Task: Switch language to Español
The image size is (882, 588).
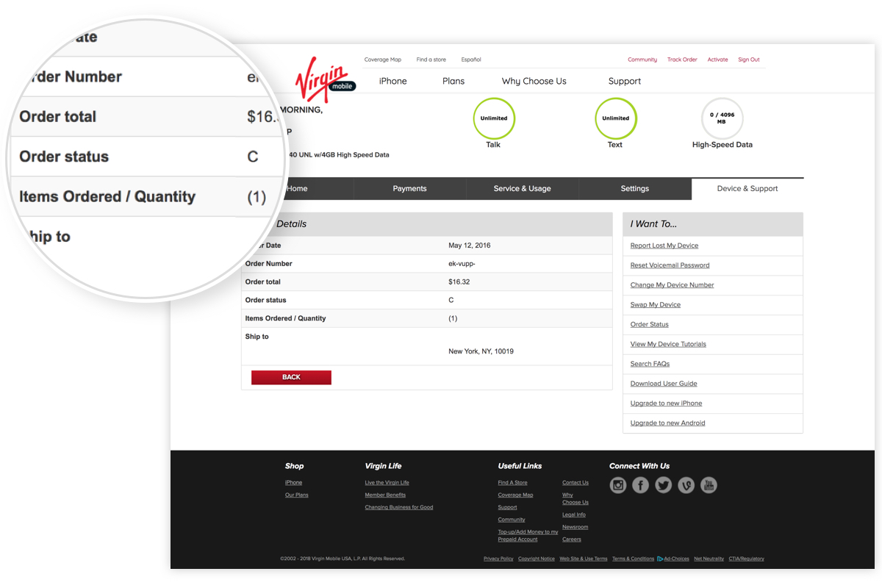Action: pyautogui.click(x=471, y=60)
